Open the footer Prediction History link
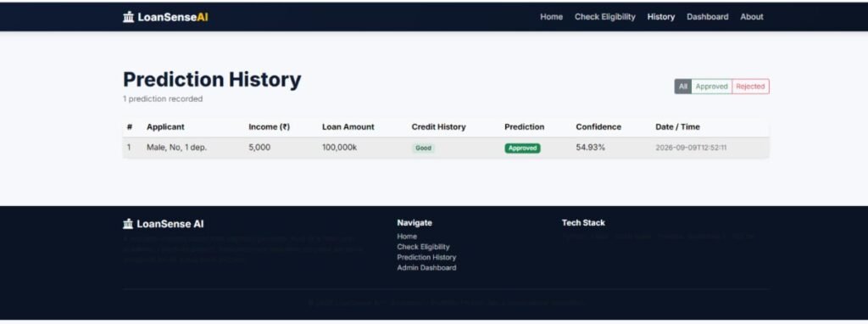 click(x=427, y=258)
